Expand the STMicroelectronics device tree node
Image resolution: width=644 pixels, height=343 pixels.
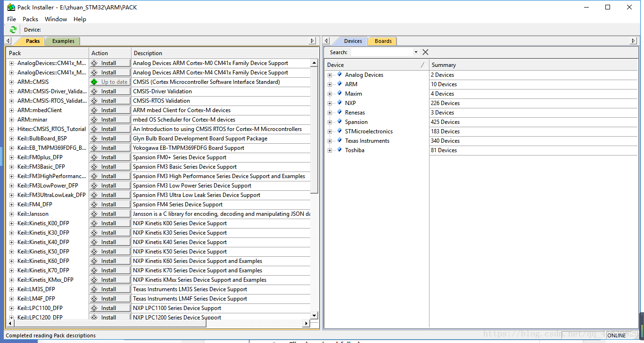[x=330, y=131]
